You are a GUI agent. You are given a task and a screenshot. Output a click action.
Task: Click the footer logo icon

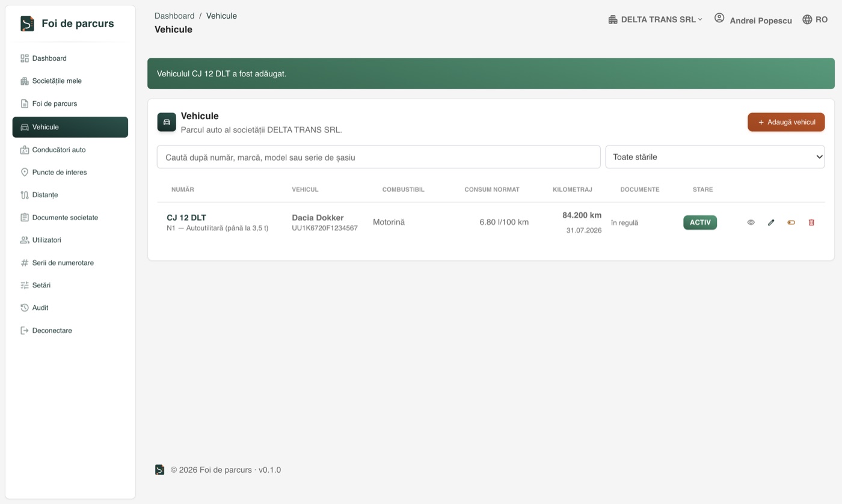tap(159, 470)
